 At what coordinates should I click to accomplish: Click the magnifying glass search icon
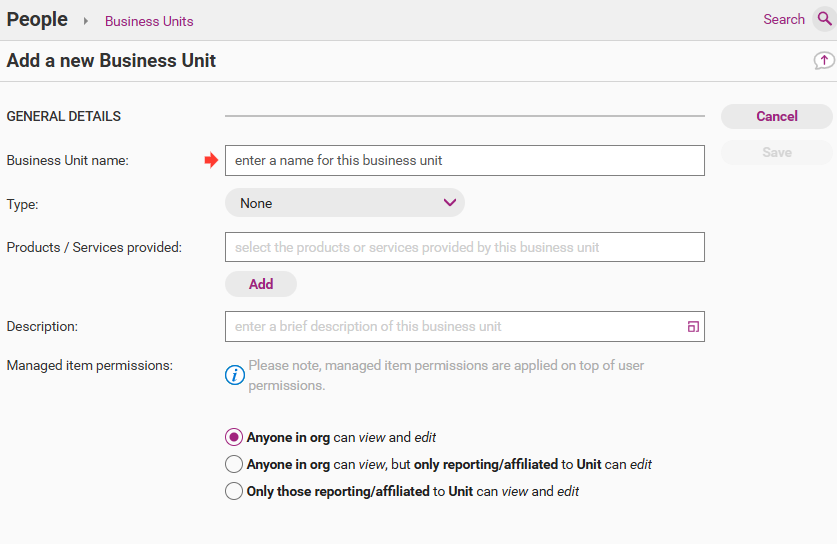[x=823, y=20]
